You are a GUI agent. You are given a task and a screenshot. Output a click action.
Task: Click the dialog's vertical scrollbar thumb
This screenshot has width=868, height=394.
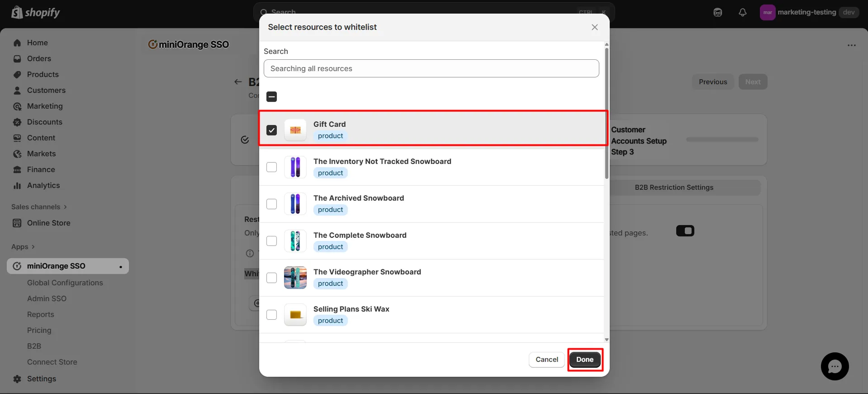(607, 113)
